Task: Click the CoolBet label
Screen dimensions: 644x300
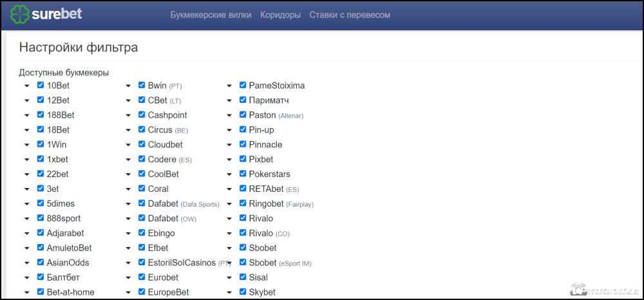Action: point(164,174)
